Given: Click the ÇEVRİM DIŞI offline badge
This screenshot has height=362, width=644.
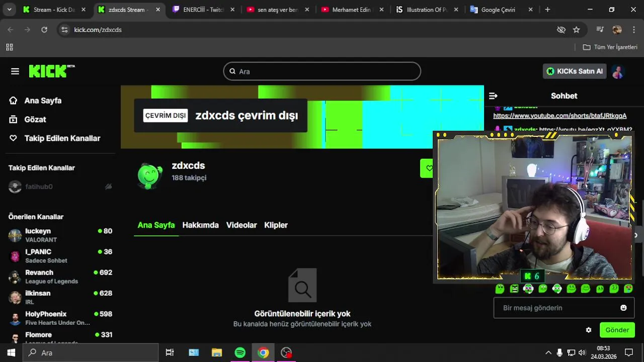Looking at the screenshot, I should pos(166,116).
